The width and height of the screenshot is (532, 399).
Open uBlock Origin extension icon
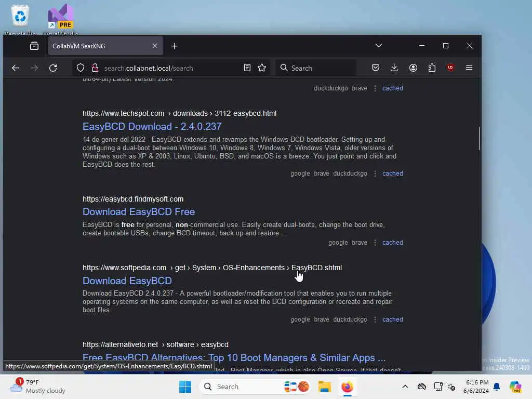[450, 68]
